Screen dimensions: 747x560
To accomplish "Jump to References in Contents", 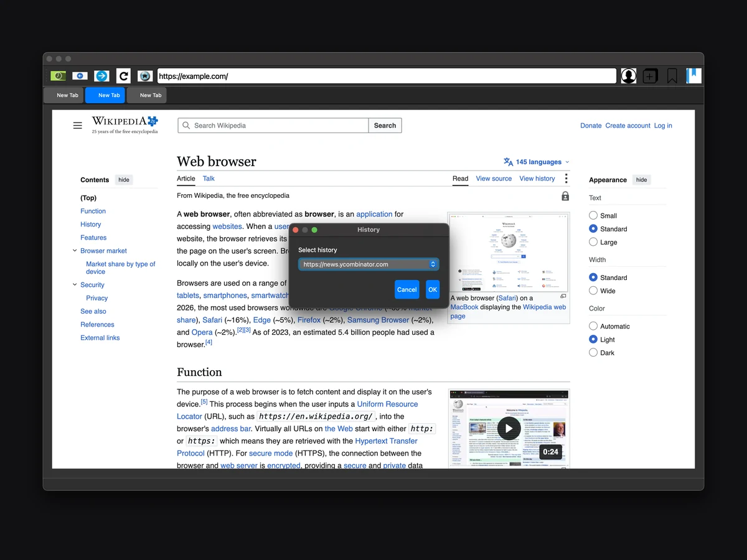I will point(97,325).
